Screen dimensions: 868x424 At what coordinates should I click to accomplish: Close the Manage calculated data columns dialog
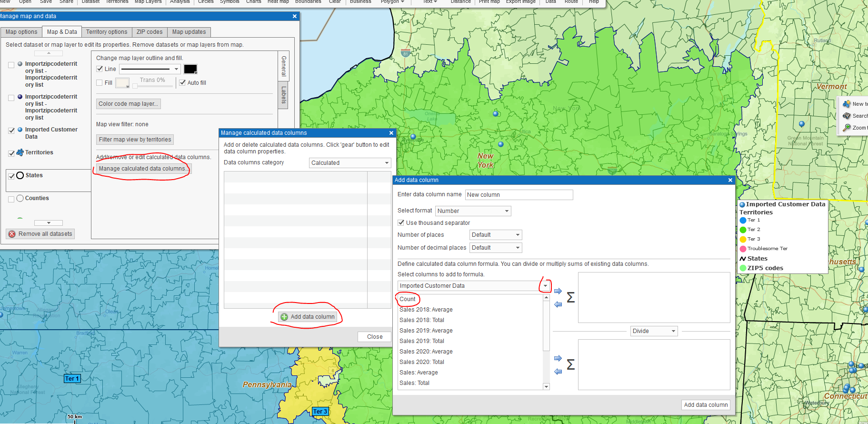point(391,133)
